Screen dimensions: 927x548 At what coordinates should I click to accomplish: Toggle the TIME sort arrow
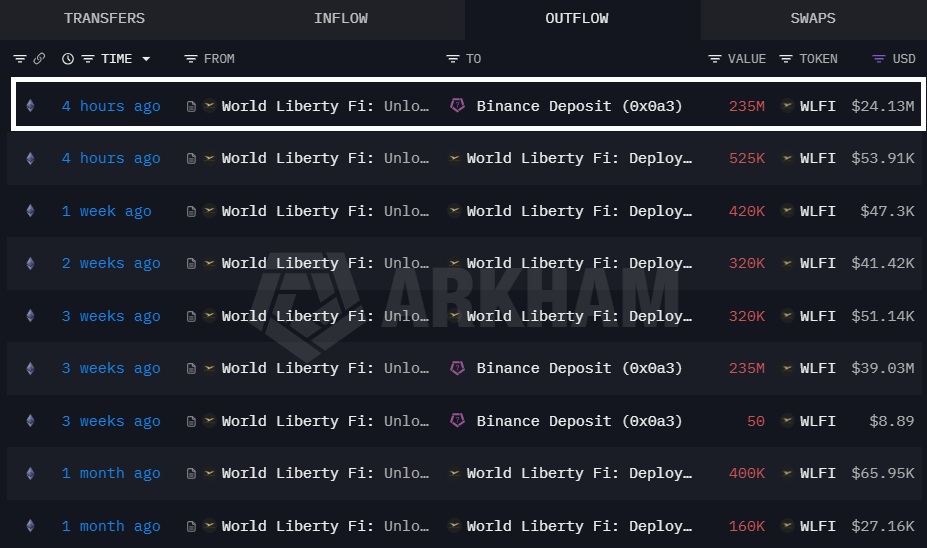click(x=146, y=59)
